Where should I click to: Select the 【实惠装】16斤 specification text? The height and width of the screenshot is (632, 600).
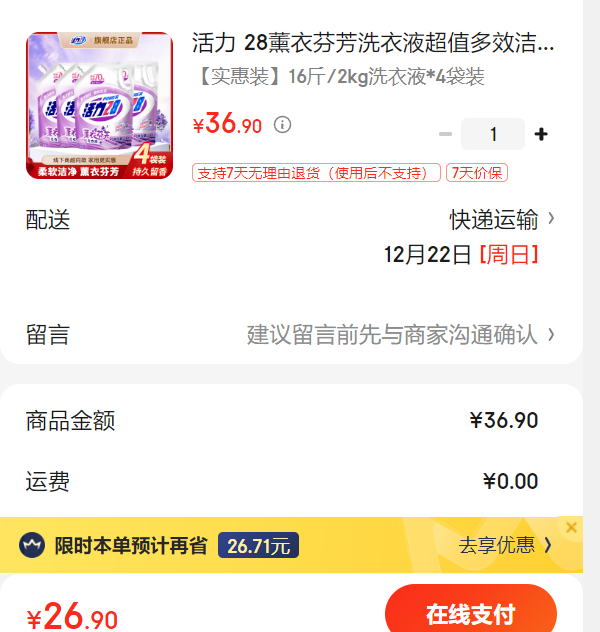(342, 77)
